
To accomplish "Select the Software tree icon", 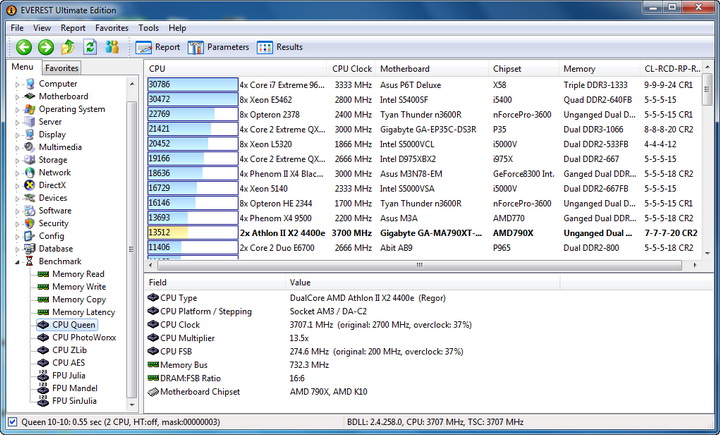I will [30, 210].
